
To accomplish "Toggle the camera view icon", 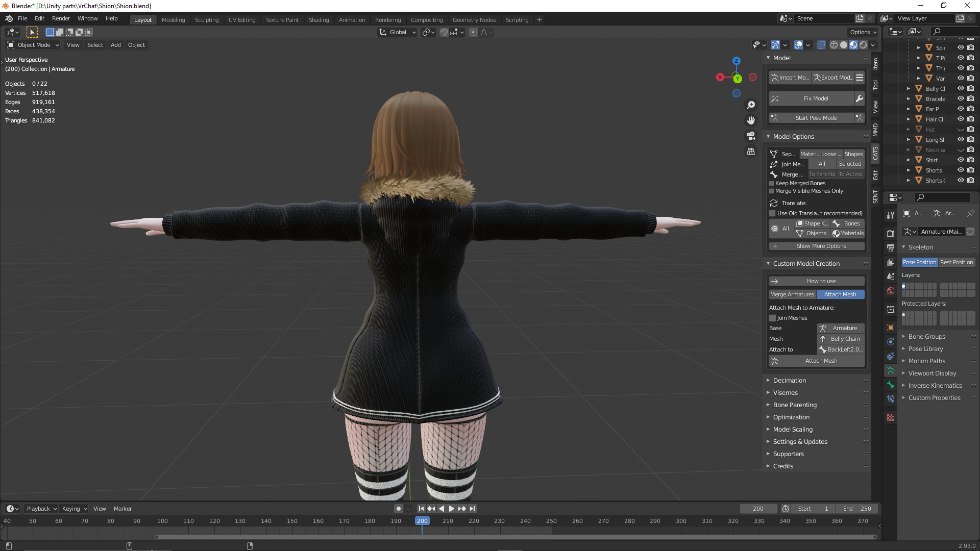I will pos(751,136).
